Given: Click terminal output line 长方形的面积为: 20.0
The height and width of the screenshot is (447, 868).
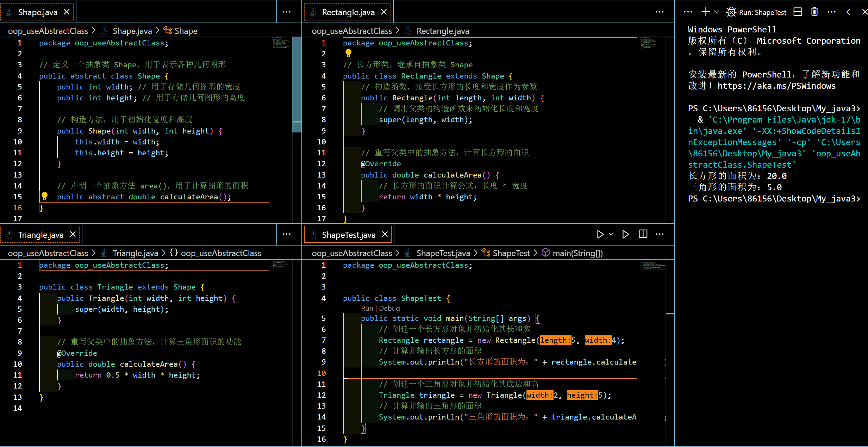Looking at the screenshot, I should pos(737,176).
